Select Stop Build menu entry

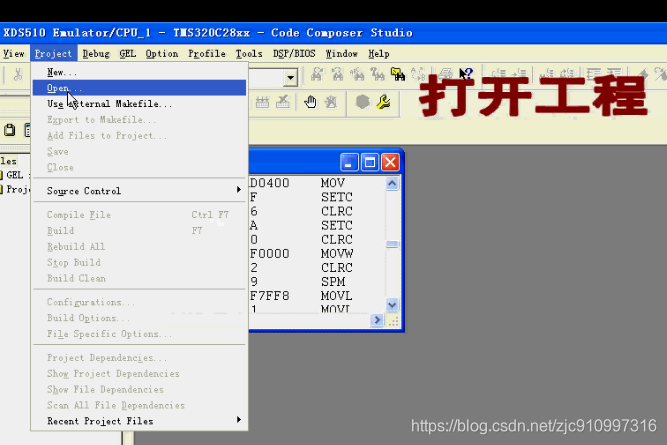[140, 262]
